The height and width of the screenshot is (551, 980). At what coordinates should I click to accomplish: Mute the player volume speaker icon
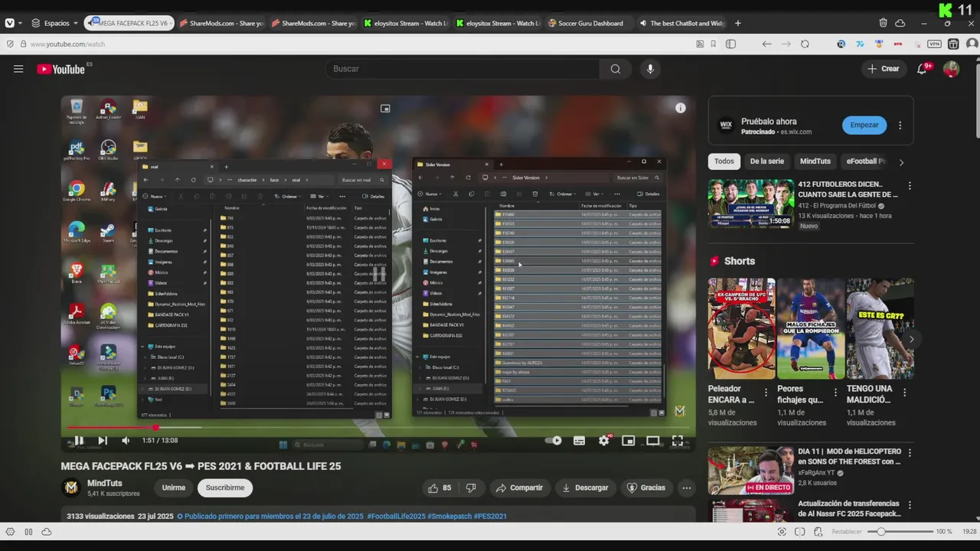click(x=126, y=440)
